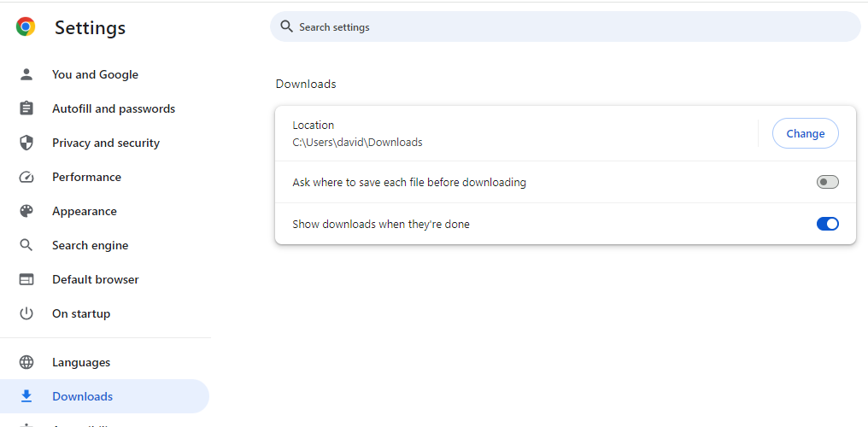The height and width of the screenshot is (427, 868).
Task: Select the On startup power icon
Action: click(x=26, y=313)
